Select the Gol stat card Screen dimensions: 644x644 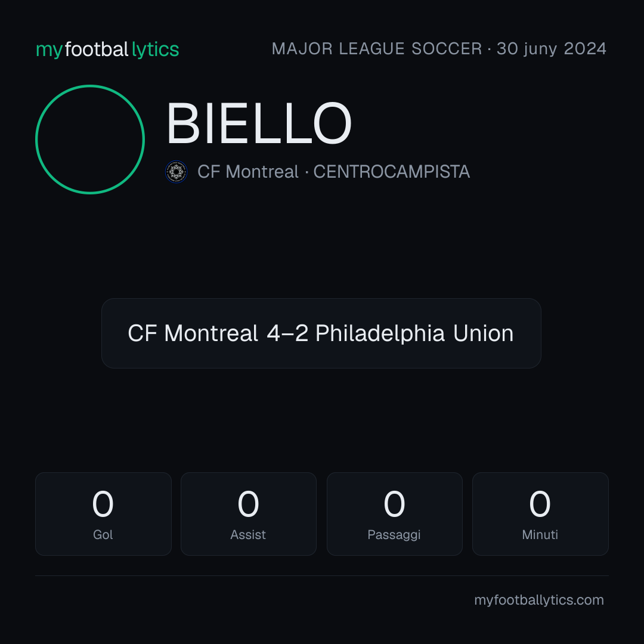[x=103, y=514]
